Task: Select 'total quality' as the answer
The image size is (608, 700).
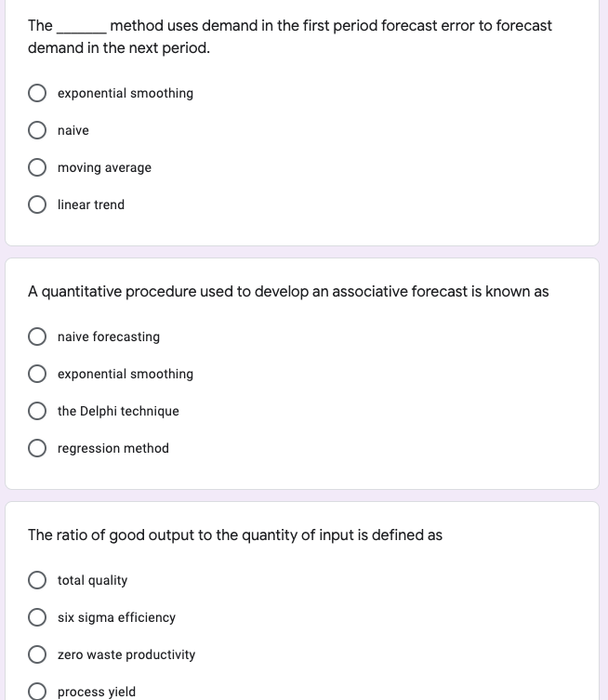Action: pos(37,580)
